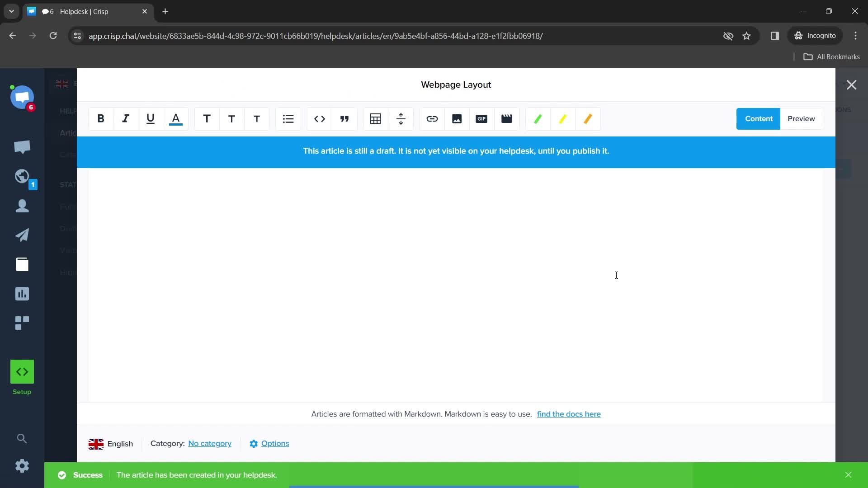
Task: Toggle bold formatting on text
Action: 100,118
